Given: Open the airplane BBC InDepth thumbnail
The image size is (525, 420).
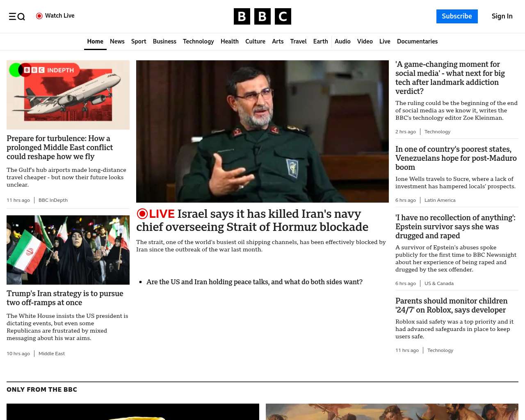Looking at the screenshot, I should (68, 95).
